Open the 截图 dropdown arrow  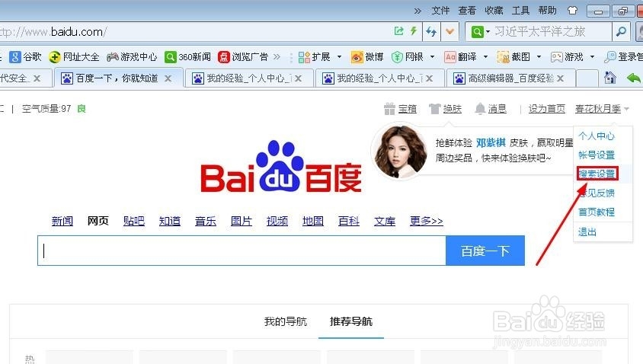(539, 57)
